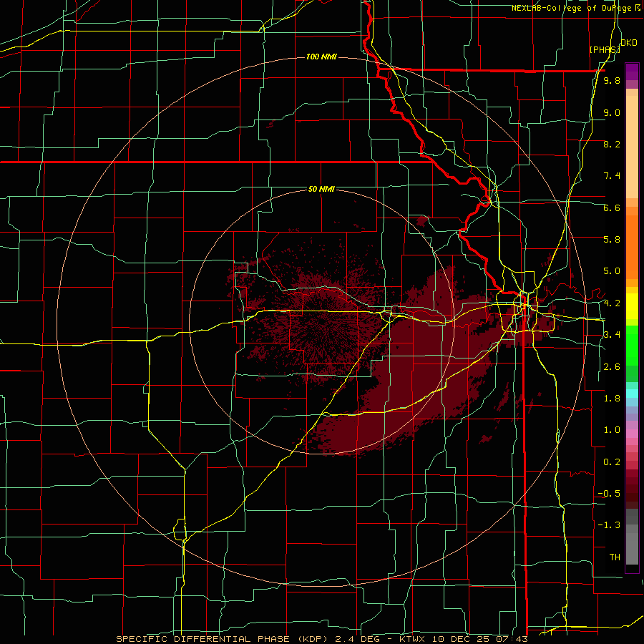Click the purple top segment of the color bar
This screenshot has width=644, height=644.
(632, 72)
